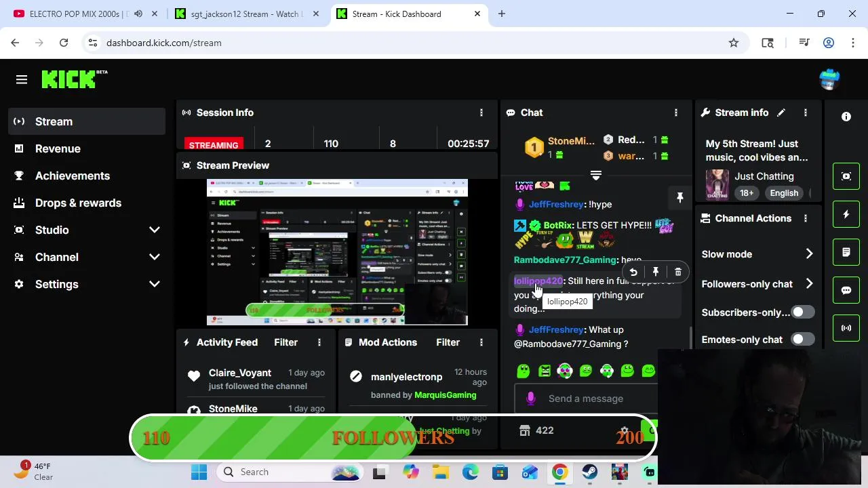Edit stream info with the pencil icon
The image size is (868, 488).
tap(781, 113)
